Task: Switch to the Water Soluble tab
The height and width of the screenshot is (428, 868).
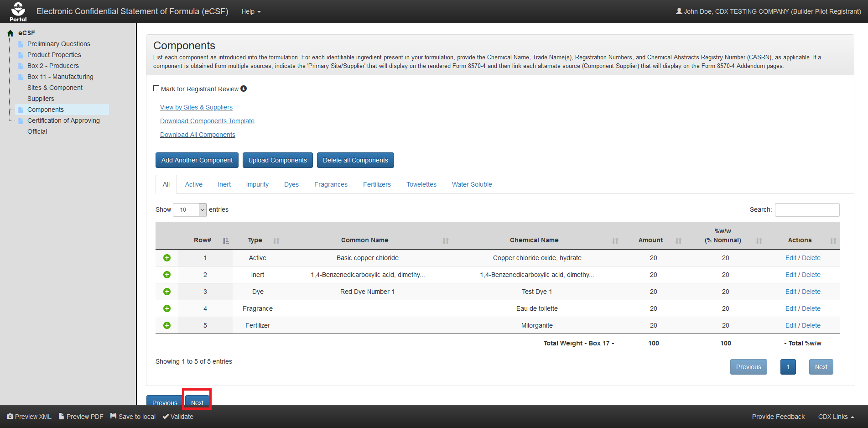Action: click(x=472, y=184)
